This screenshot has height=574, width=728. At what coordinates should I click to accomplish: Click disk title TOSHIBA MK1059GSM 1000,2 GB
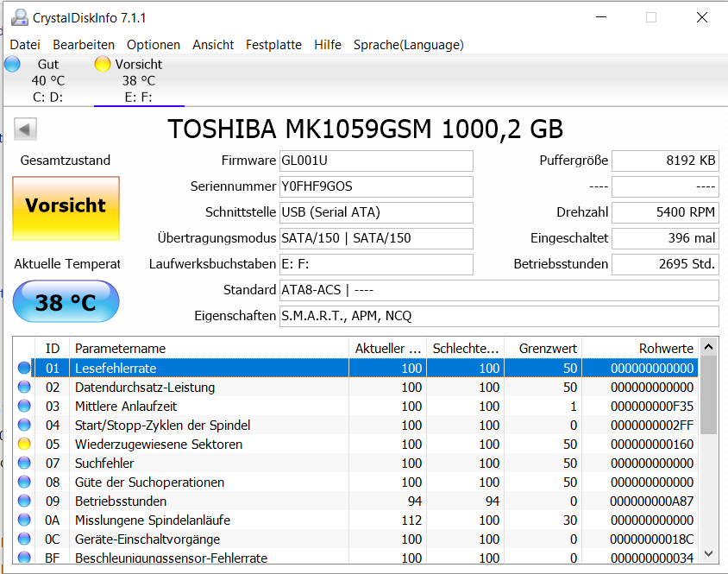point(366,129)
